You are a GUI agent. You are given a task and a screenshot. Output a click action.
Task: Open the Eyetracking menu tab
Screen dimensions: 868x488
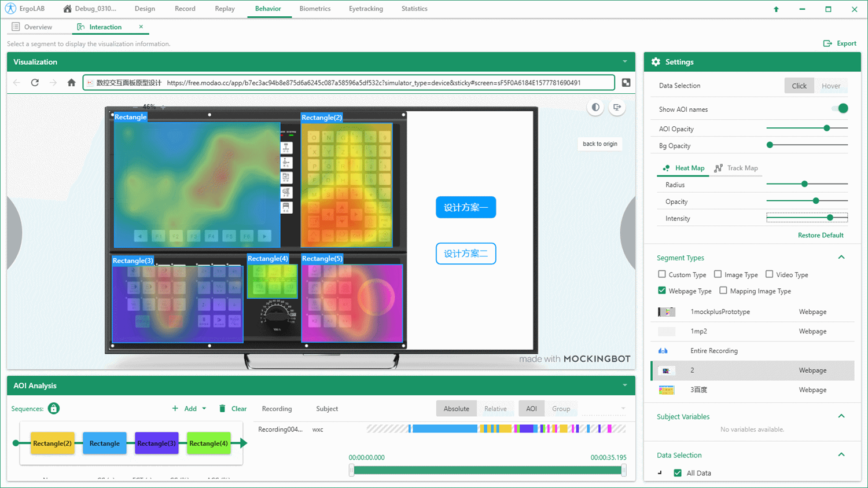pos(366,9)
